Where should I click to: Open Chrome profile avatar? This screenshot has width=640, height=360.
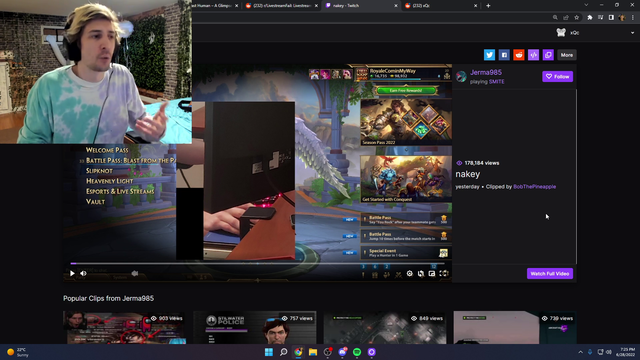pos(622,18)
